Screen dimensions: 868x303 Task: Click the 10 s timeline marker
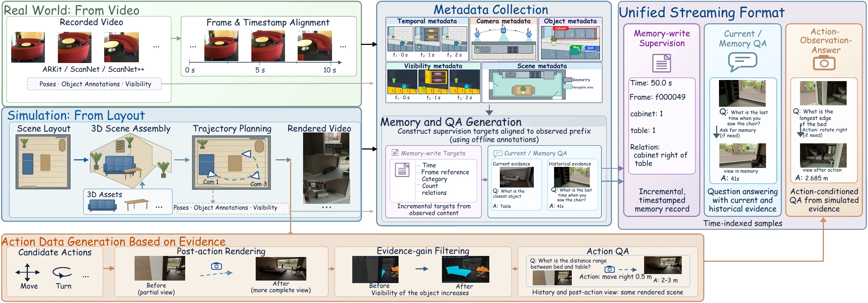pos(329,70)
